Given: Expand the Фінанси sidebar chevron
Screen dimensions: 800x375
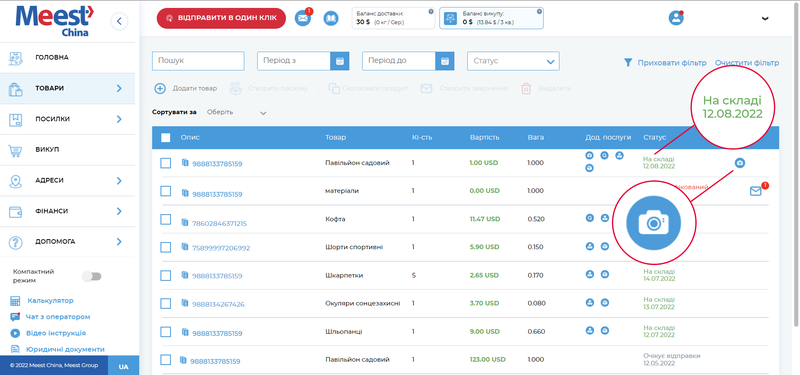Looking at the screenshot, I should tap(119, 211).
